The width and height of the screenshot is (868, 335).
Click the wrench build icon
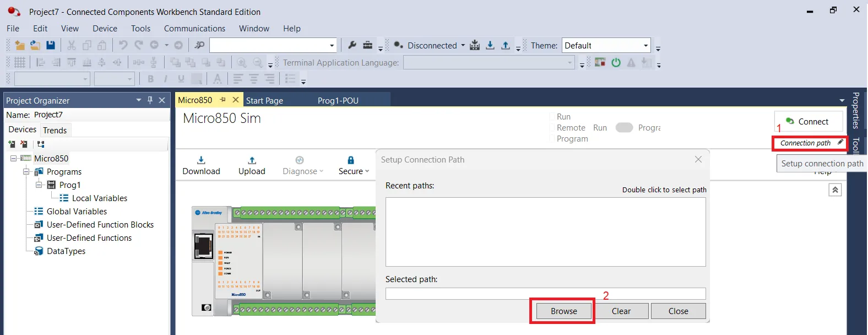click(x=352, y=45)
